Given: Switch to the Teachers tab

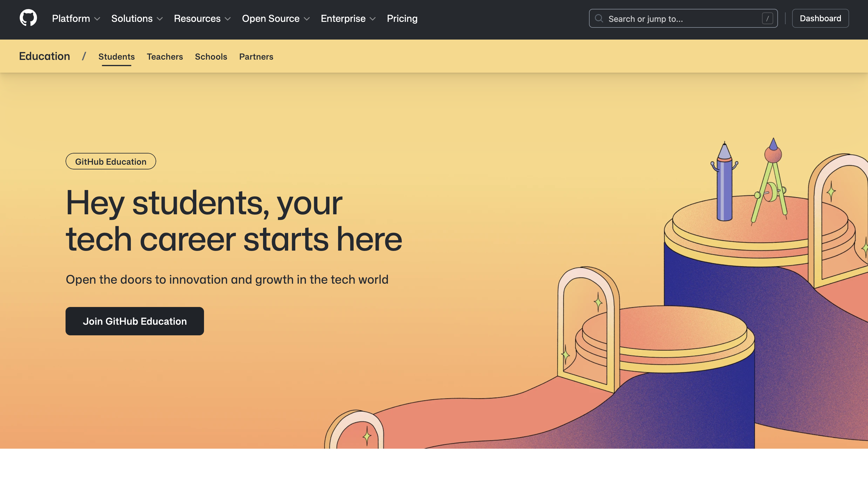Looking at the screenshot, I should [165, 57].
